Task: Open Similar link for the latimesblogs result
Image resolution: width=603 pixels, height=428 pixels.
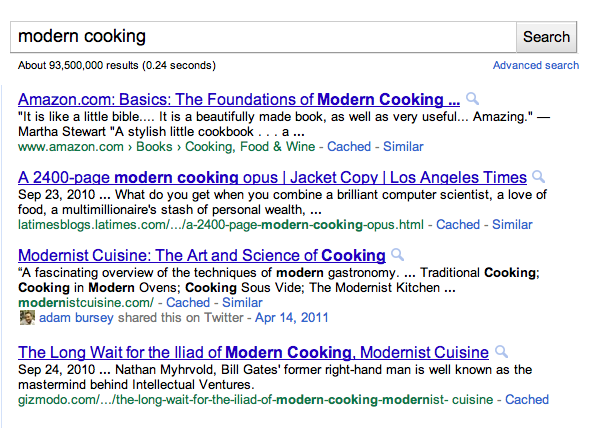Action: (x=512, y=224)
